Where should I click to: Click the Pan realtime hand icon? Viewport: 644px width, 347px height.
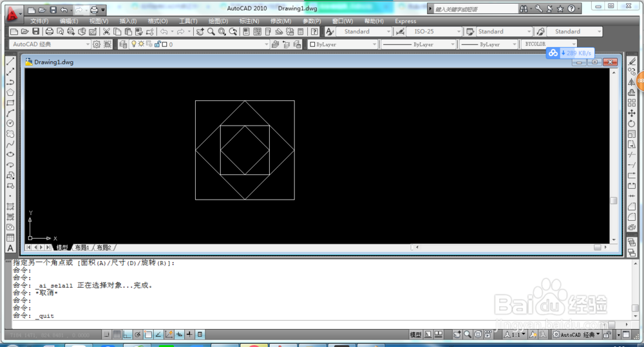[200, 32]
